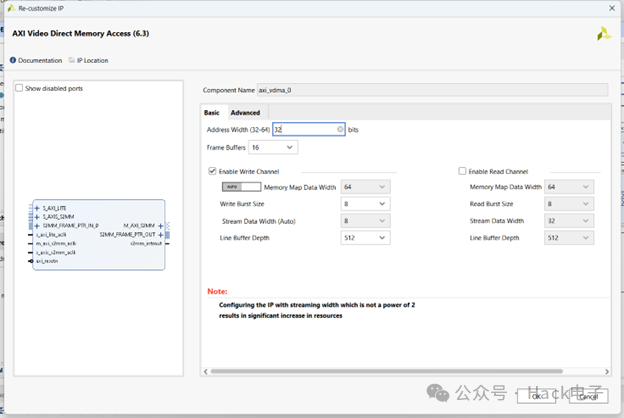Toggle the Auto switch for Memory Map Data Width
The width and height of the screenshot is (624, 418).
tap(241, 187)
